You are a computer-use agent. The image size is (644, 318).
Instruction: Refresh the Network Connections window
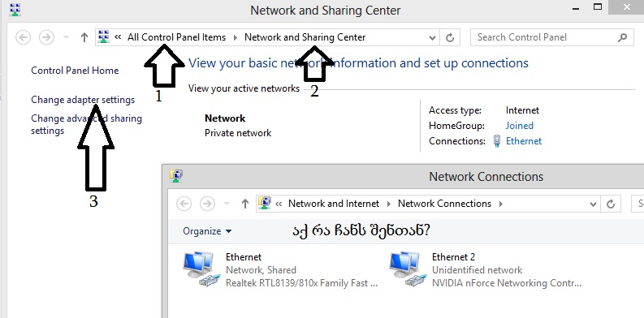[x=611, y=204]
